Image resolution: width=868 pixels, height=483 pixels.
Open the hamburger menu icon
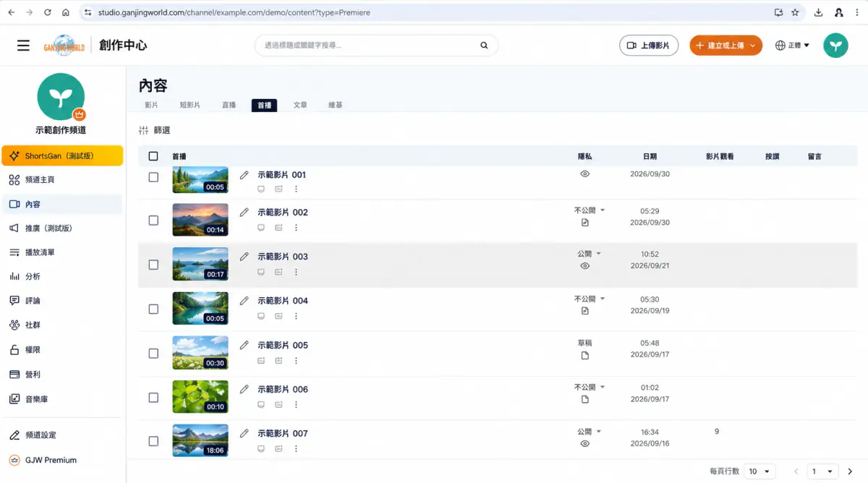(x=24, y=46)
